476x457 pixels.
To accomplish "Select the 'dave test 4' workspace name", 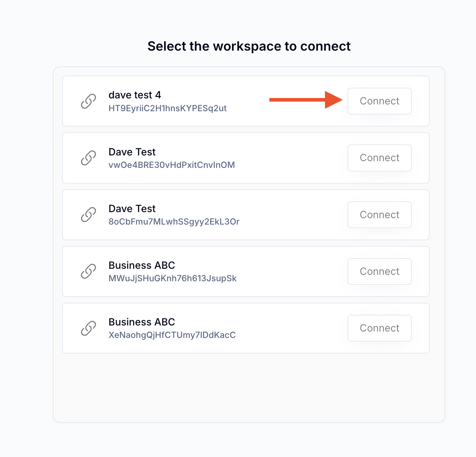I will click(135, 95).
